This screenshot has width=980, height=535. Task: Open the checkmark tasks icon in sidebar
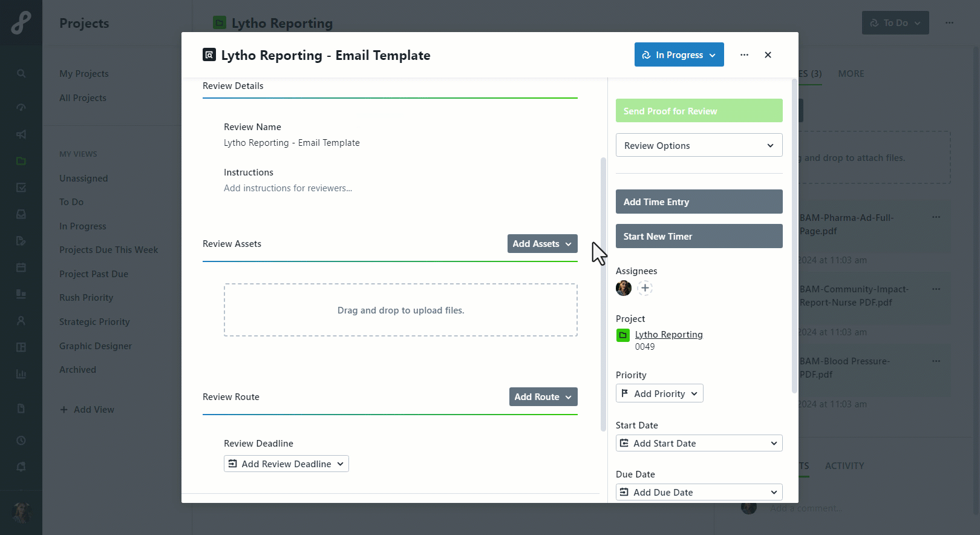tap(21, 188)
